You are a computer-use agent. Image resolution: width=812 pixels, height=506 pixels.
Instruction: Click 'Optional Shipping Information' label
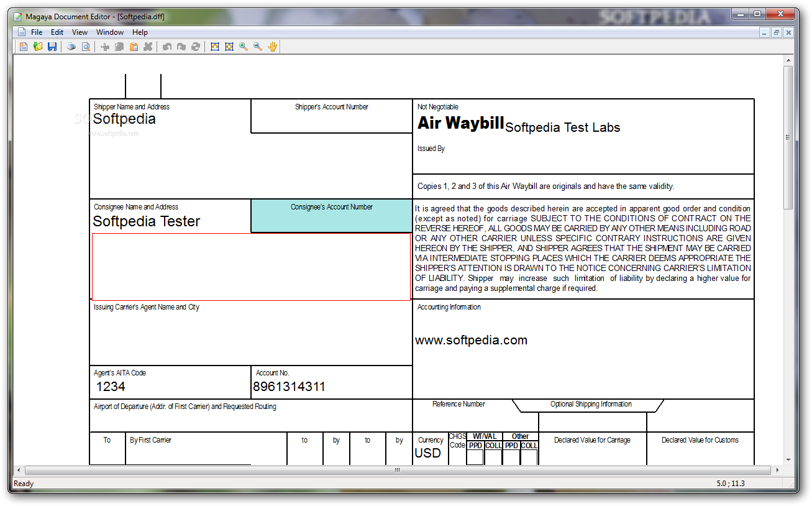591,404
